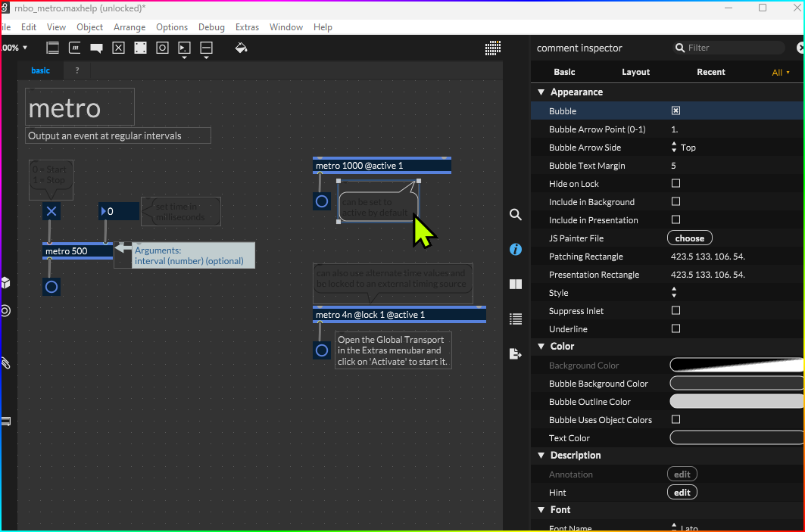Open the Object menu
The image size is (805, 532).
click(x=90, y=27)
